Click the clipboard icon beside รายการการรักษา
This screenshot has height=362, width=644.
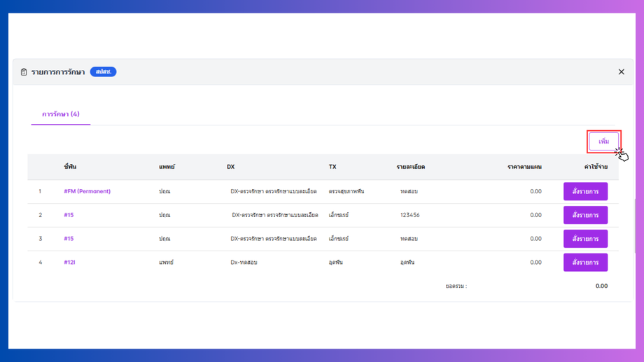click(x=24, y=72)
